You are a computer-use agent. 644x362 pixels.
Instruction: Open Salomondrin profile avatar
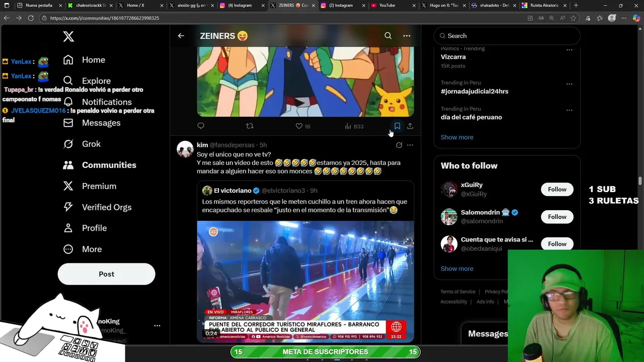click(x=449, y=217)
